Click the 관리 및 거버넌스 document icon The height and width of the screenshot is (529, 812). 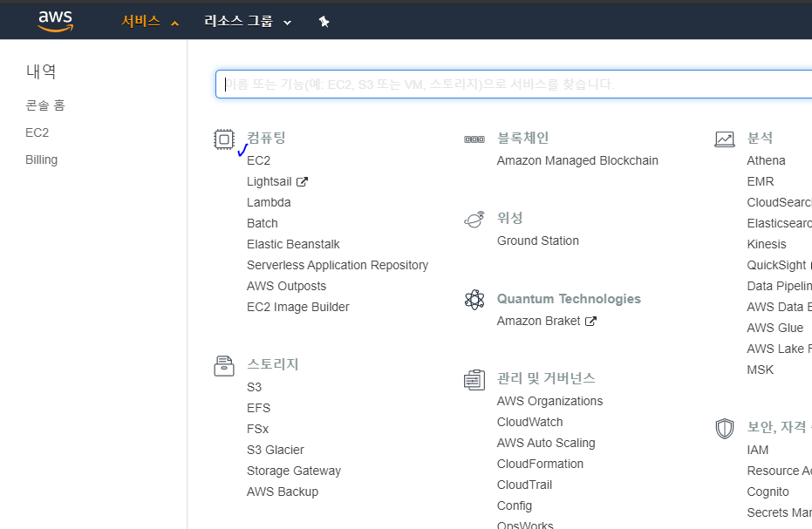[474, 379]
